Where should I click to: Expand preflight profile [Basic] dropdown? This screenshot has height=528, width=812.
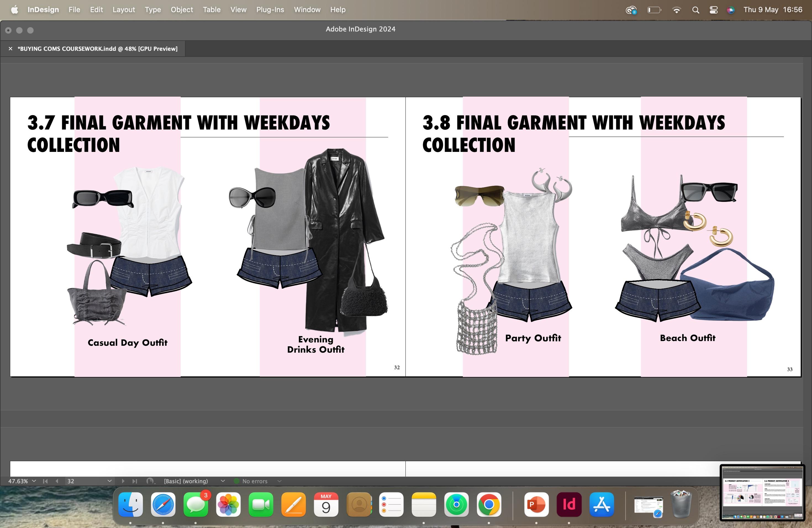[223, 481]
